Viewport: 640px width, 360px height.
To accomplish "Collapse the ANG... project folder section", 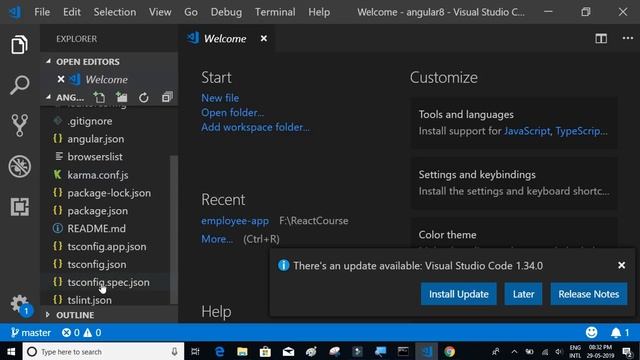I will click(x=65, y=98).
